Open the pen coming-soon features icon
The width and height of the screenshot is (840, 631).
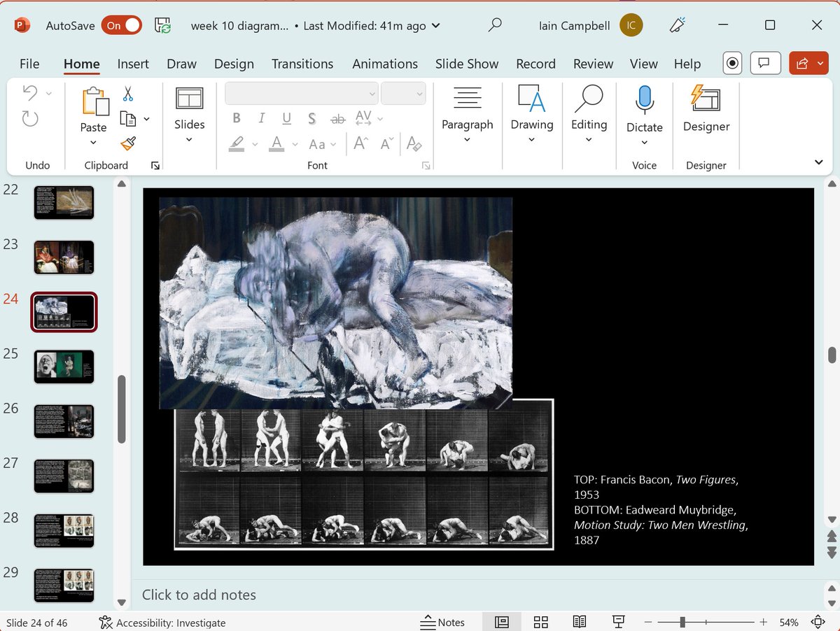coord(677,25)
